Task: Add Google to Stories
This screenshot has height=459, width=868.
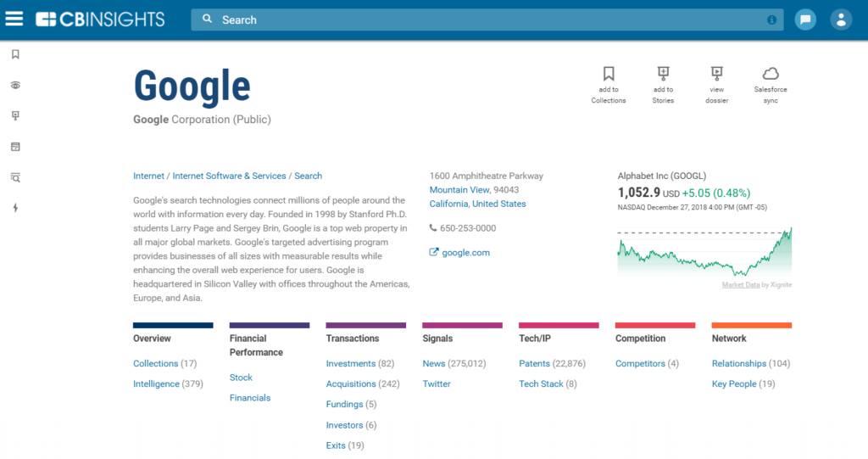Action: pos(663,75)
